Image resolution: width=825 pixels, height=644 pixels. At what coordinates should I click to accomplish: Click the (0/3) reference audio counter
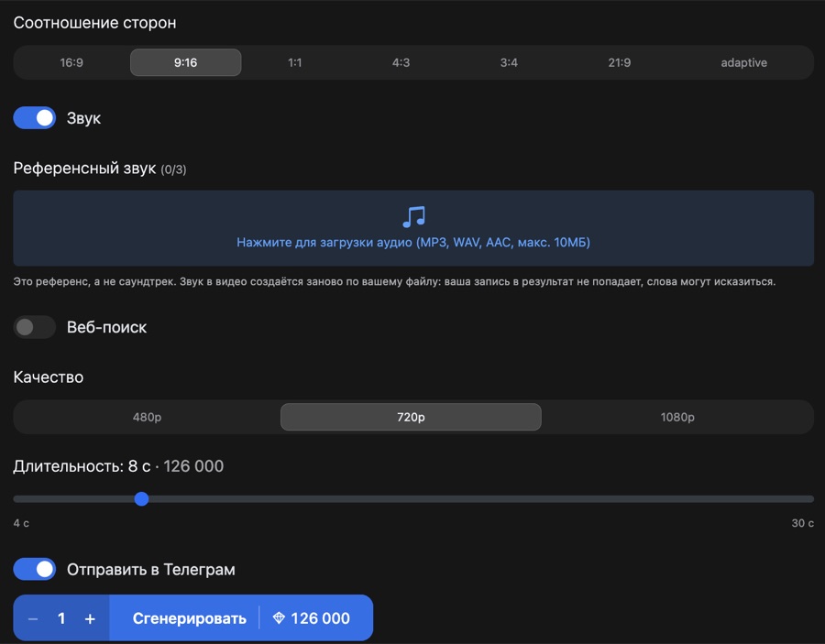coord(173,169)
